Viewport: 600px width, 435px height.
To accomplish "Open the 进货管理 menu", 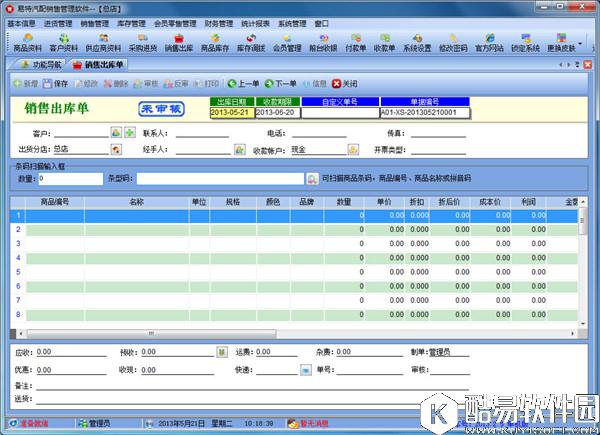I will click(x=58, y=23).
